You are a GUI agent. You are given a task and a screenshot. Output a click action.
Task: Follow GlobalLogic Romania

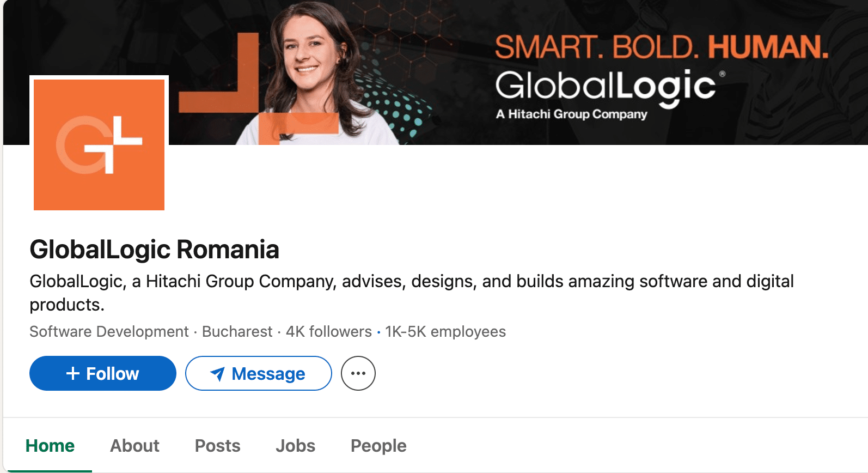[102, 373]
